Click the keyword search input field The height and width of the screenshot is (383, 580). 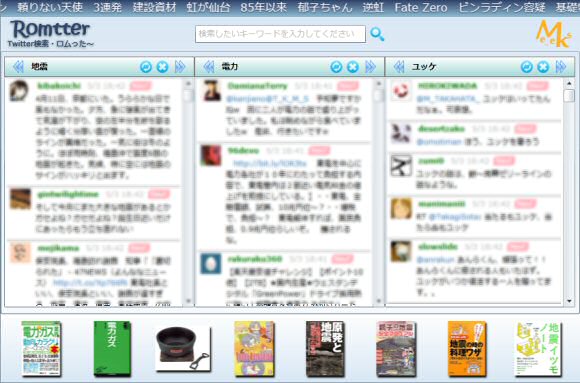tap(280, 34)
